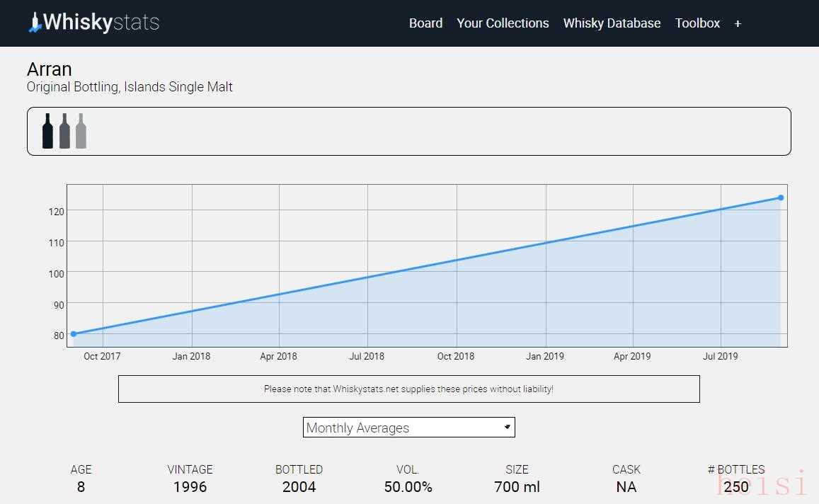Click the Vintage value 1996
This screenshot has width=819, height=504.
(190, 487)
